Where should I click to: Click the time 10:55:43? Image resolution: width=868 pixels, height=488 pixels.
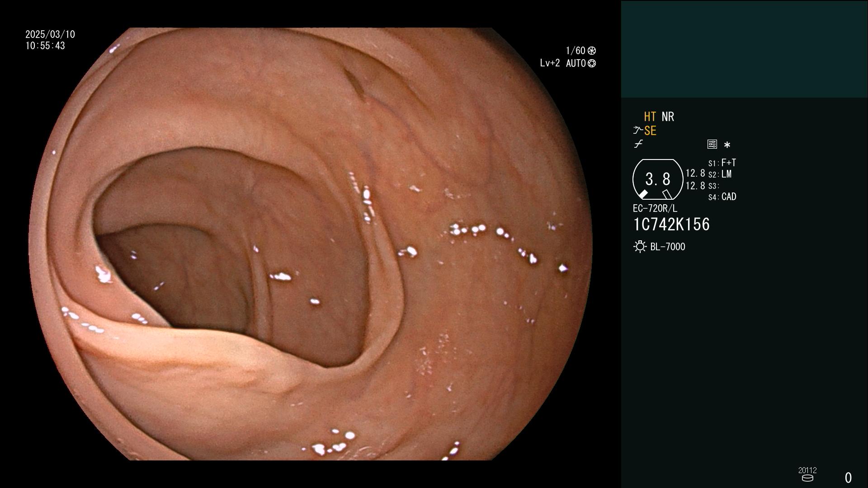point(45,46)
